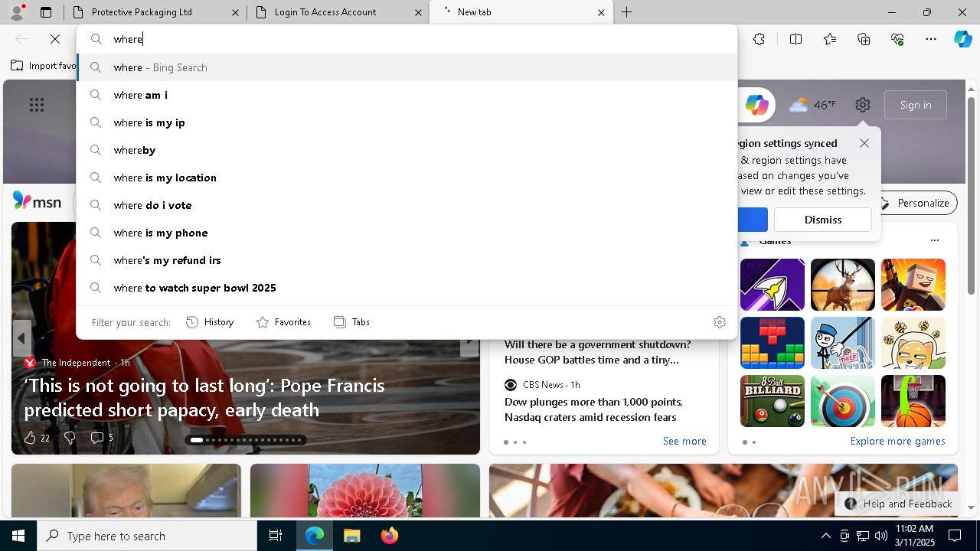Open 'See more' news link

pyautogui.click(x=684, y=441)
